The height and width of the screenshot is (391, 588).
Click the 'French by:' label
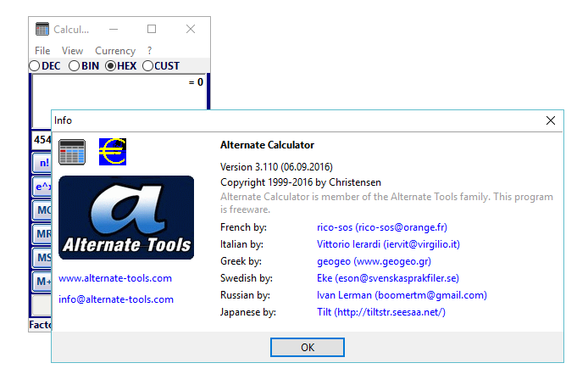(x=243, y=227)
